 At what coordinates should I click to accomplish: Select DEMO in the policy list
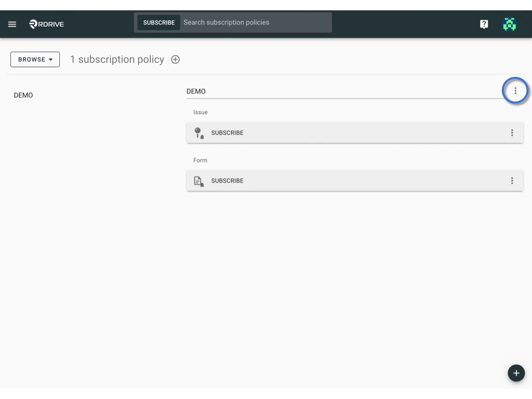pyautogui.click(x=23, y=95)
